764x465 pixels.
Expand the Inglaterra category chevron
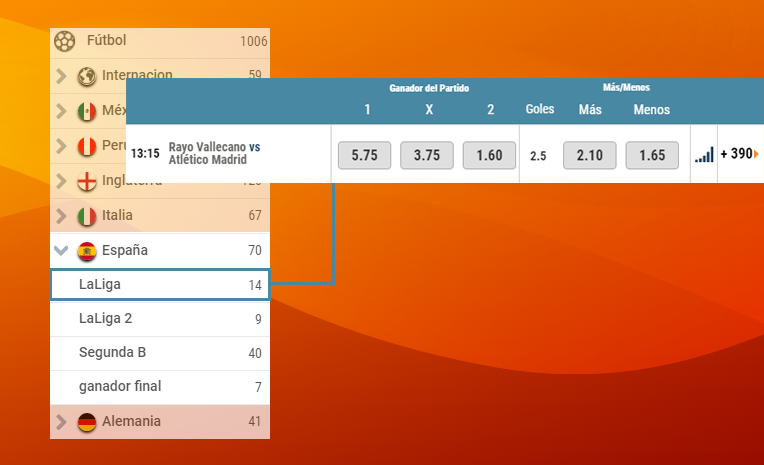[x=61, y=181]
